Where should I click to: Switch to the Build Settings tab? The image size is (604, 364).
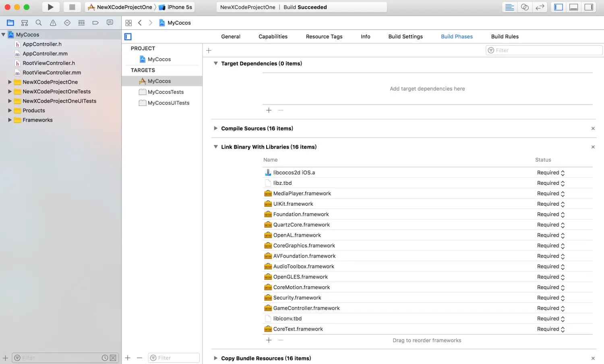(405, 37)
